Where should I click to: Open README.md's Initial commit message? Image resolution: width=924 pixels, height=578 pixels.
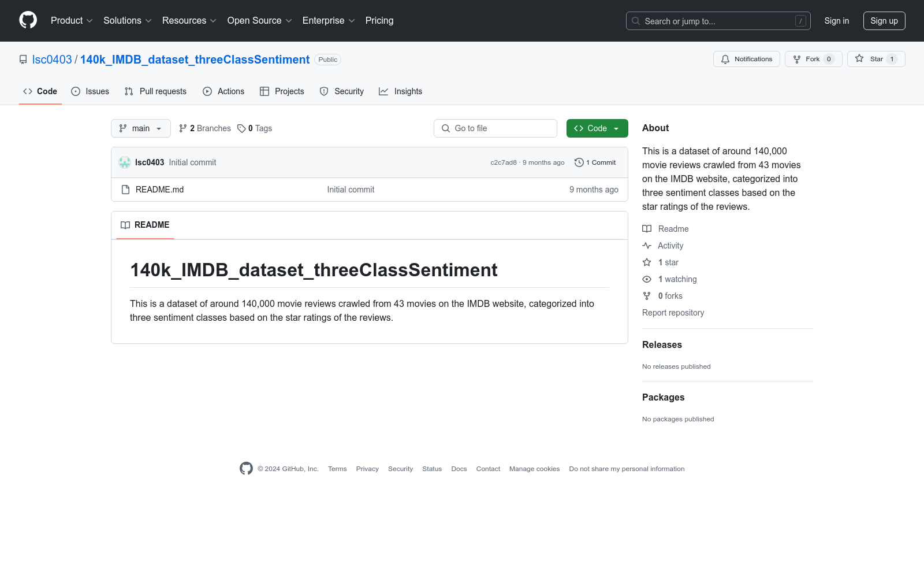click(351, 190)
